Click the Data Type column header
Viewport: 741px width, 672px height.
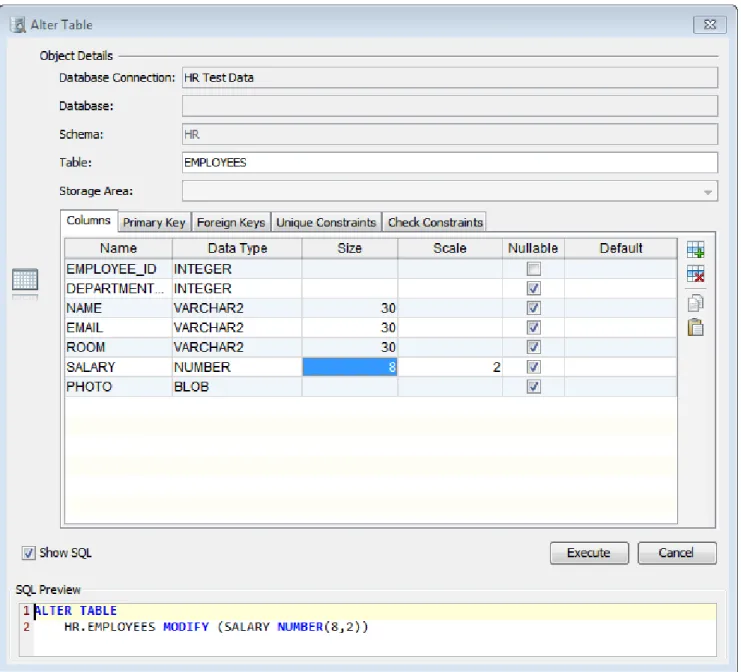coord(237,248)
